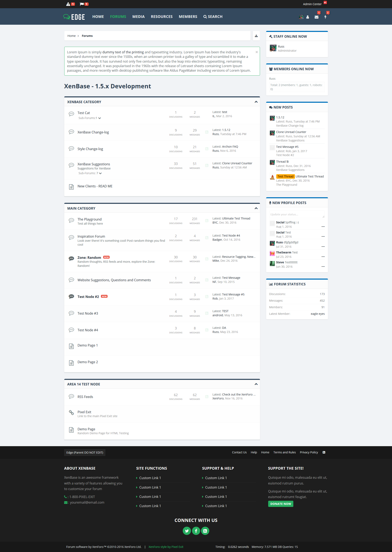The height and width of the screenshot is (552, 392).
Task: Open latest thread Clone Unread Counter in forum list
Action: tap(237, 163)
